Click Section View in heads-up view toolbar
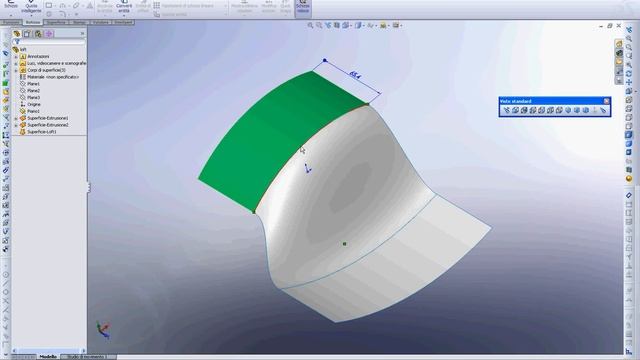Screen dimensions: 640x360 (337, 25)
